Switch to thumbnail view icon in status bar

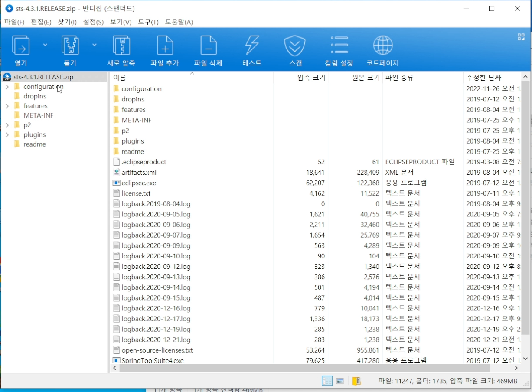coord(340,381)
